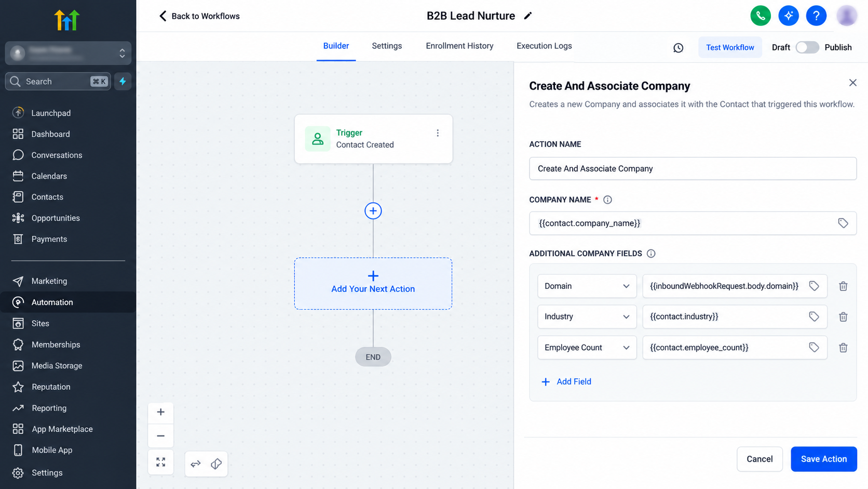Click the Action Name input field

click(x=693, y=168)
